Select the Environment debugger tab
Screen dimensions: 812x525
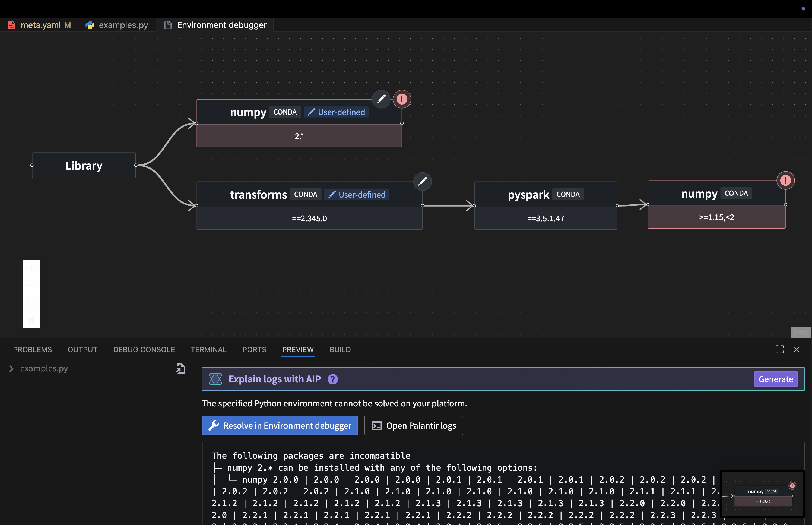215,25
